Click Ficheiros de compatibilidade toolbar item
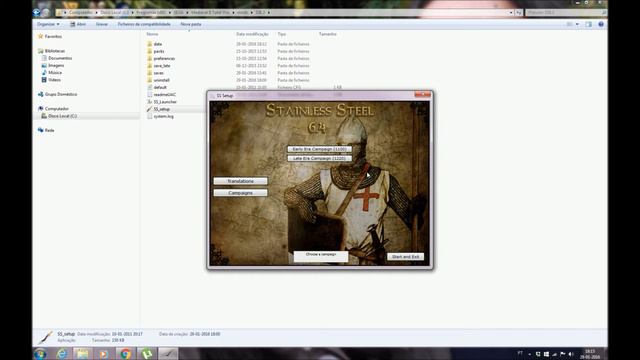 coord(144,24)
